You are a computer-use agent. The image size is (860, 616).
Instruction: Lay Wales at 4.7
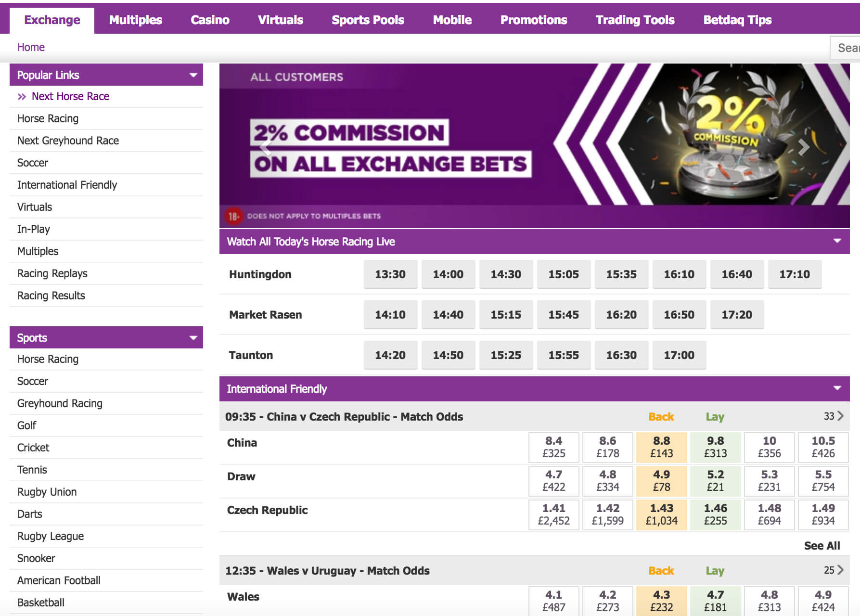(x=716, y=601)
